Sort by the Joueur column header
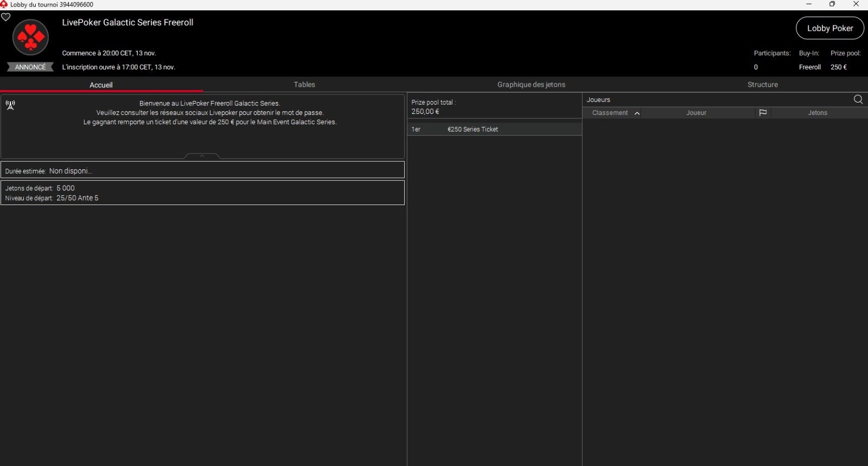The image size is (868, 466). pyautogui.click(x=696, y=113)
